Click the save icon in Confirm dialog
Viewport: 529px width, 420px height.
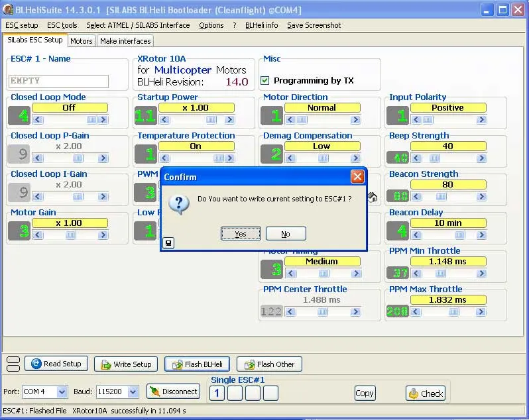click(169, 243)
